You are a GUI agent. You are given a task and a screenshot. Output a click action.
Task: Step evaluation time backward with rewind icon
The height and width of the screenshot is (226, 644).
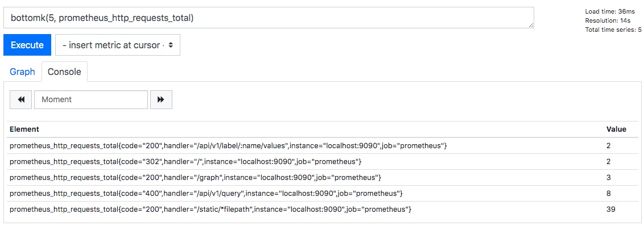pyautogui.click(x=20, y=100)
